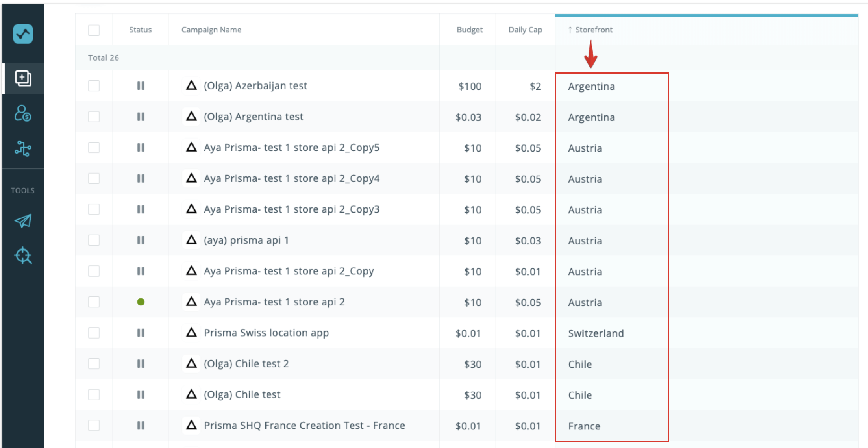Check the checkbox next to (Olga) Chile test 2
Image resolution: width=868 pixels, height=448 pixels.
[x=93, y=364]
